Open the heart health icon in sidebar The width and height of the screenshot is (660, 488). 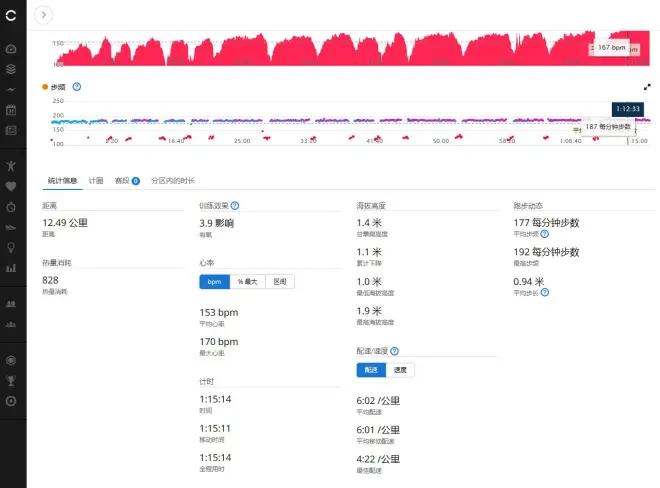pyautogui.click(x=11, y=186)
